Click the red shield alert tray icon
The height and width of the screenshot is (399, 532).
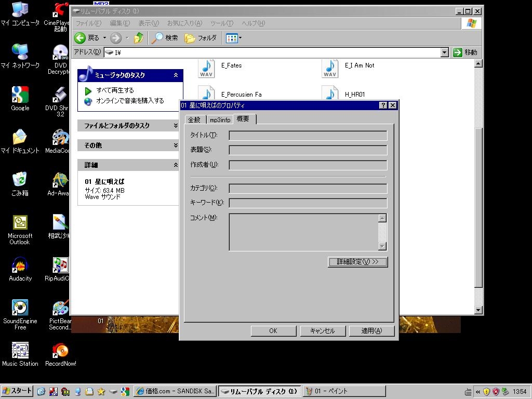(496, 392)
